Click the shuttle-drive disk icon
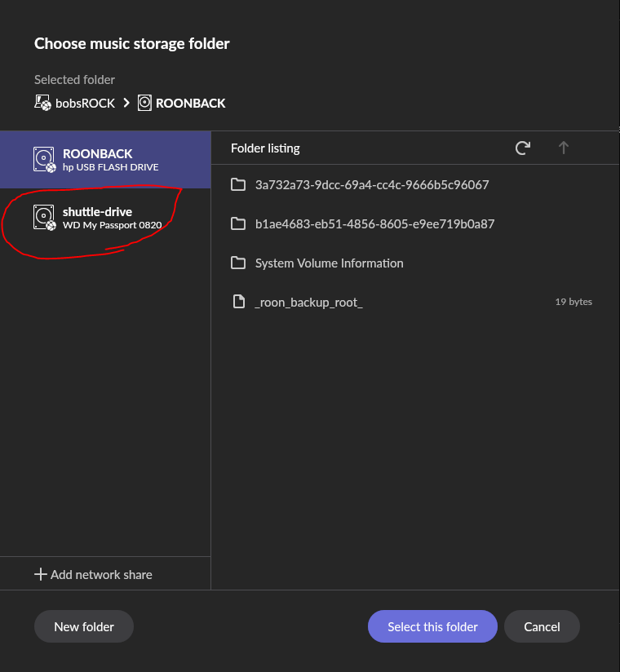The image size is (620, 672). [45, 217]
